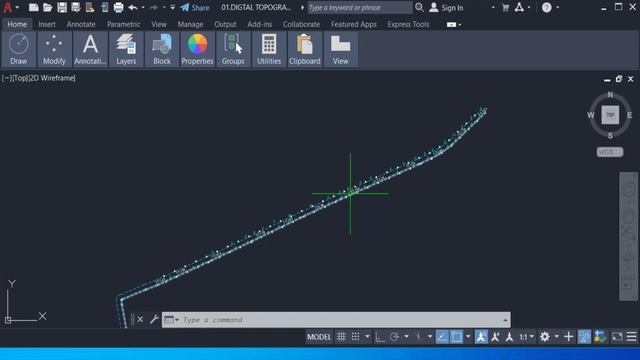Viewport: 640px width, 360px height.
Task: Click Sign In
Action: [x=446, y=7]
